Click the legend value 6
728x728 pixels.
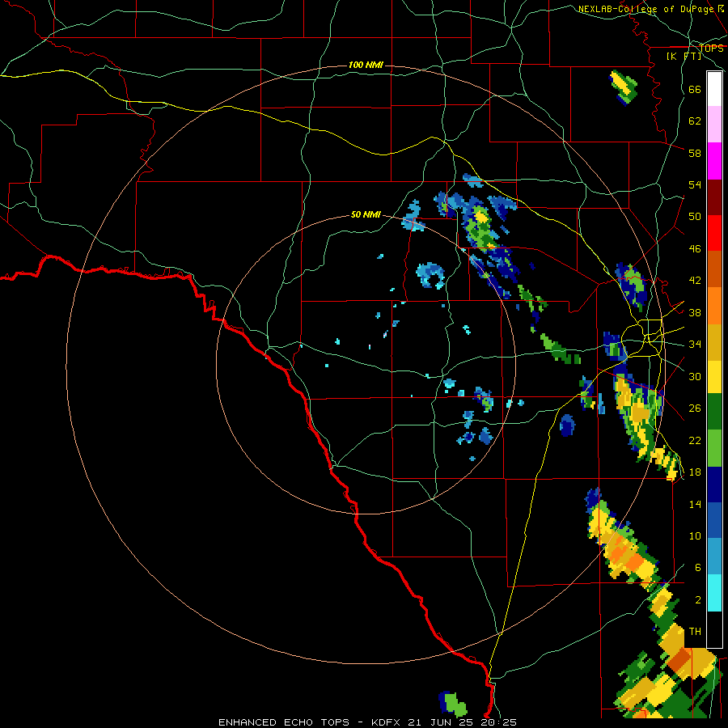(x=698, y=568)
